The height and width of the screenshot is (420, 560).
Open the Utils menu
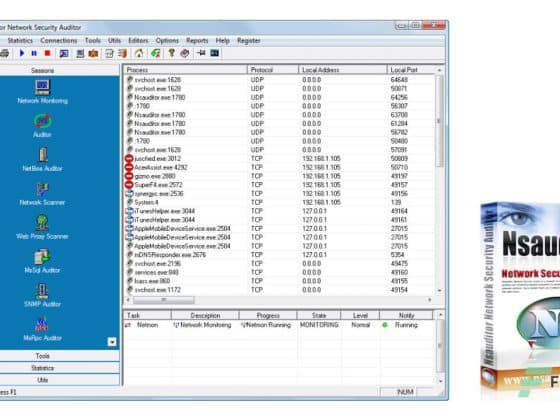(115, 40)
